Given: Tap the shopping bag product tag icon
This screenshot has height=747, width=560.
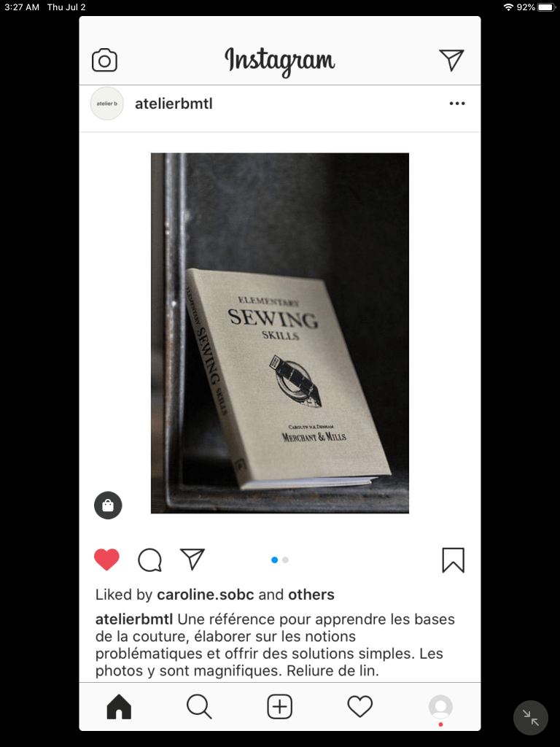Looking at the screenshot, I should pos(108,505).
